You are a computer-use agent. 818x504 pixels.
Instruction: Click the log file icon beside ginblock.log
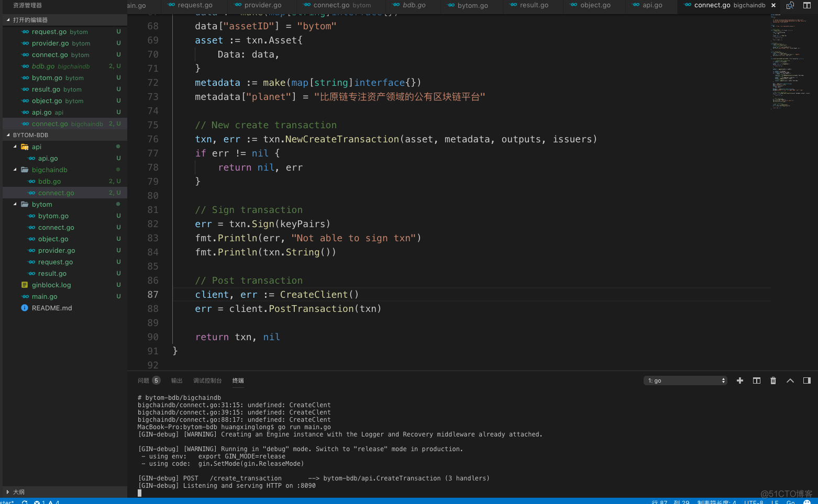pyautogui.click(x=25, y=285)
